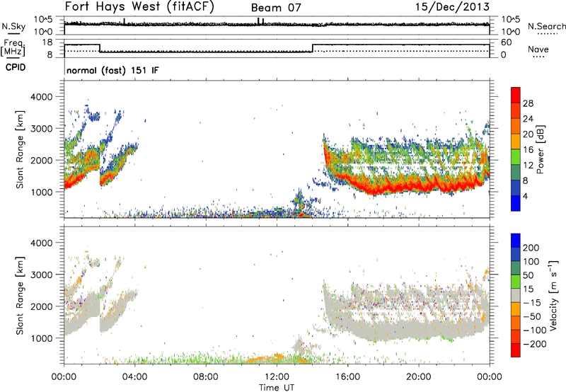Click the dark blue top of velocity colorbar
566x392 pixels.
point(516,241)
